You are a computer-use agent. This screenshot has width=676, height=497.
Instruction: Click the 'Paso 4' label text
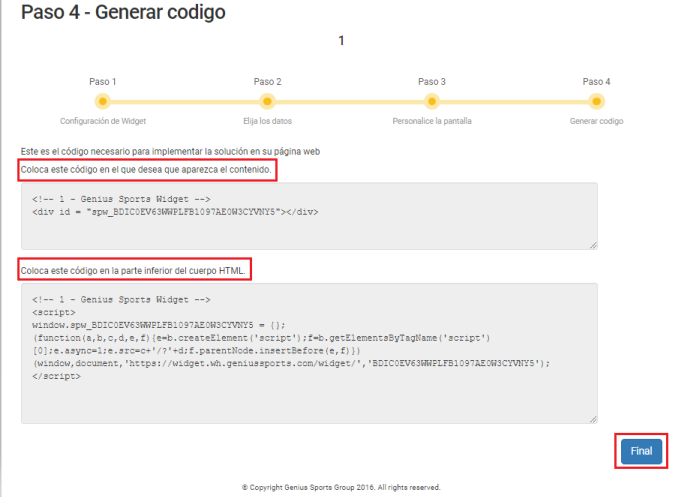pyautogui.click(x=596, y=81)
